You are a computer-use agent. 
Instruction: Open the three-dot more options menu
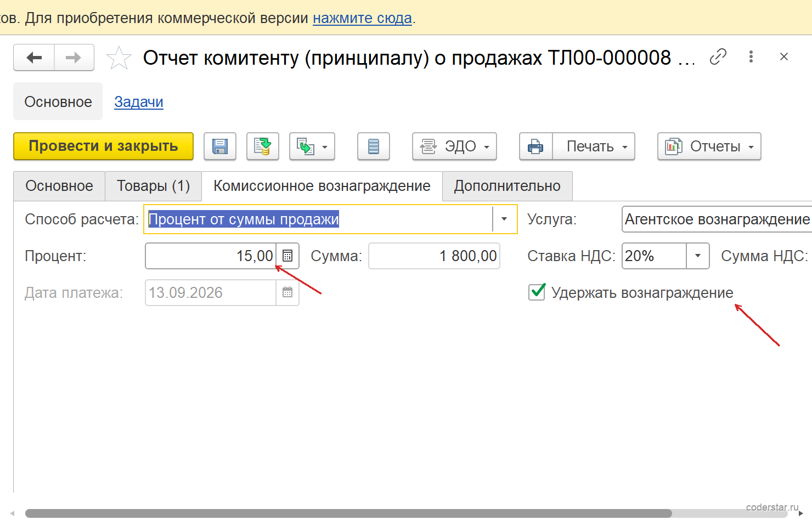[751, 56]
